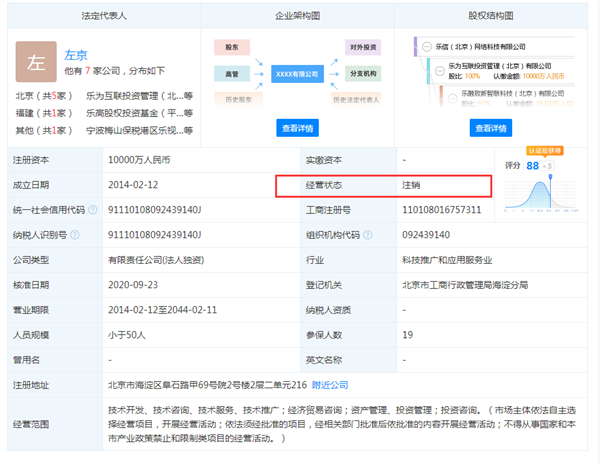
Task: Select approval date 2020-09-23
Action: click(x=133, y=285)
